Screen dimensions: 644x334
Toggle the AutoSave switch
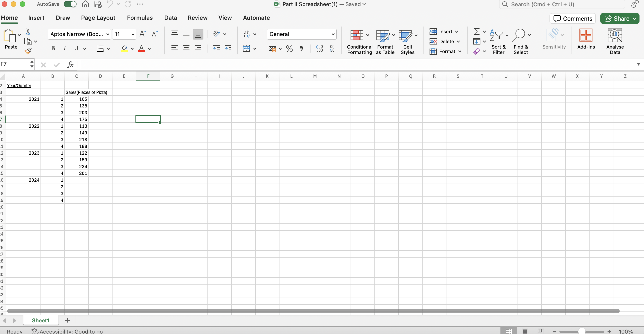click(70, 4)
